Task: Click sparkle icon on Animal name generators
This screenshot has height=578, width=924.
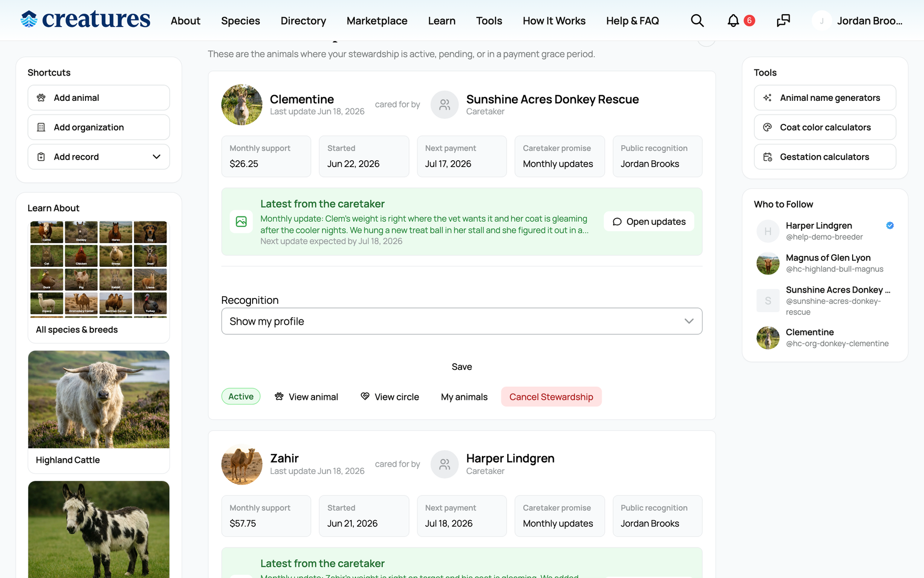Action: 768,98
